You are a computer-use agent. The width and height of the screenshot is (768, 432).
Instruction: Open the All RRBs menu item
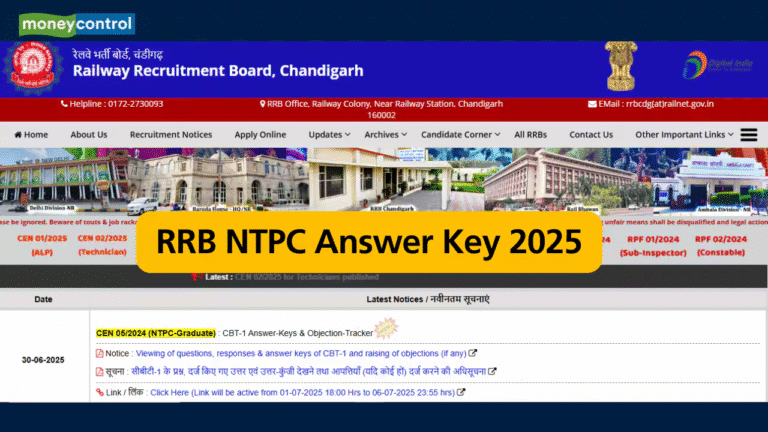click(x=530, y=134)
